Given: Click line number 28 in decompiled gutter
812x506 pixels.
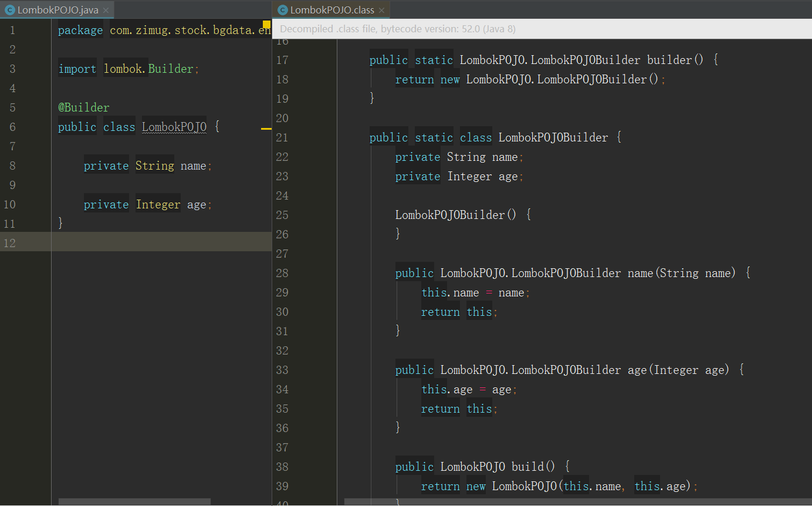Looking at the screenshot, I should tap(282, 273).
